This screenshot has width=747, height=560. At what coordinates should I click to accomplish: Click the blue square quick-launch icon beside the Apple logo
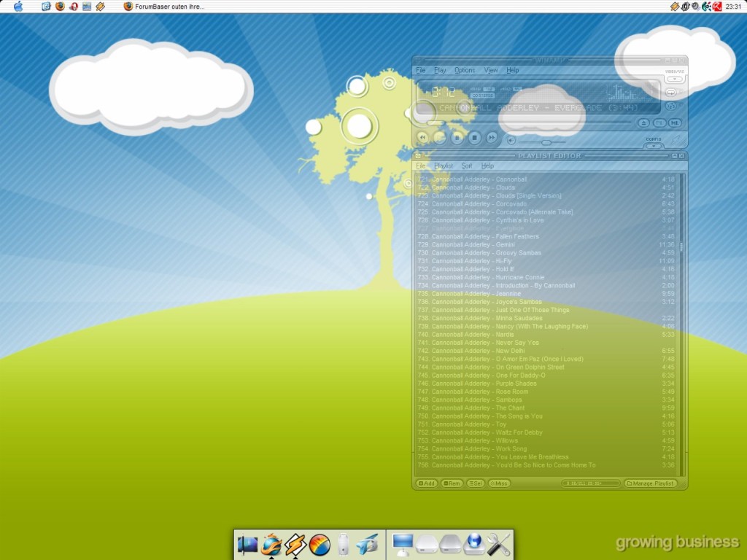click(46, 7)
